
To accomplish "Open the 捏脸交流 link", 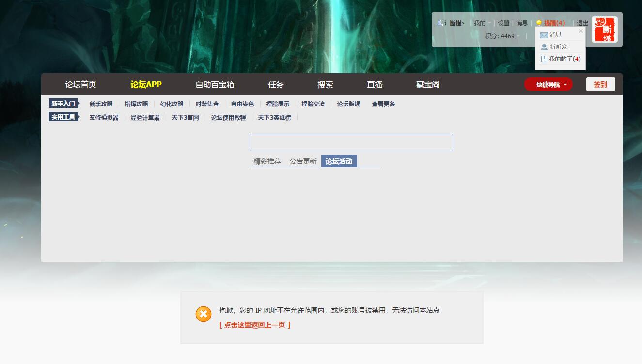I will coord(313,104).
